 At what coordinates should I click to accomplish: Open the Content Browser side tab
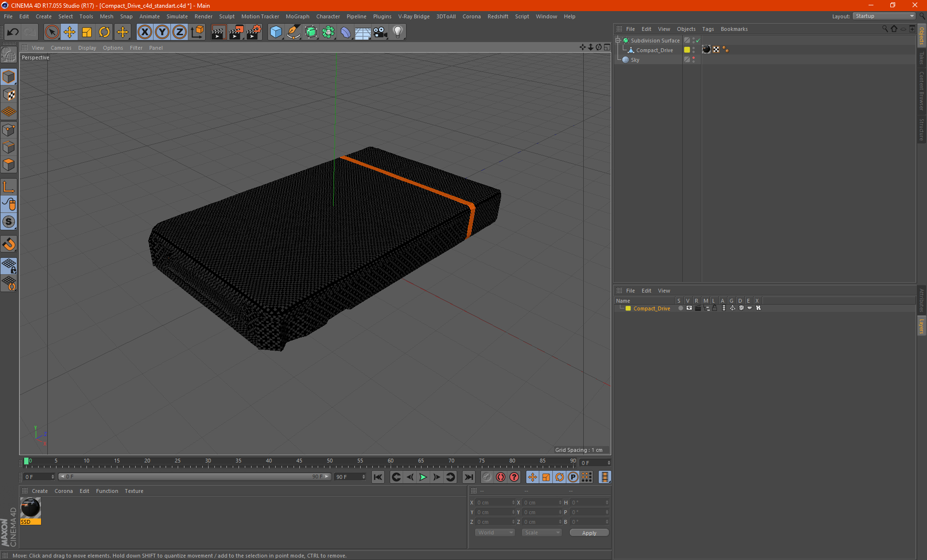(x=921, y=91)
